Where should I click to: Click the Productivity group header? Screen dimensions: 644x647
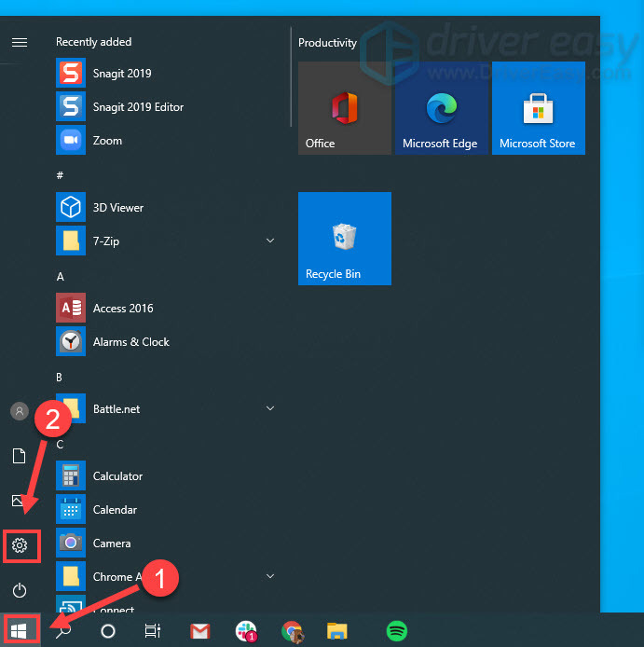(328, 43)
